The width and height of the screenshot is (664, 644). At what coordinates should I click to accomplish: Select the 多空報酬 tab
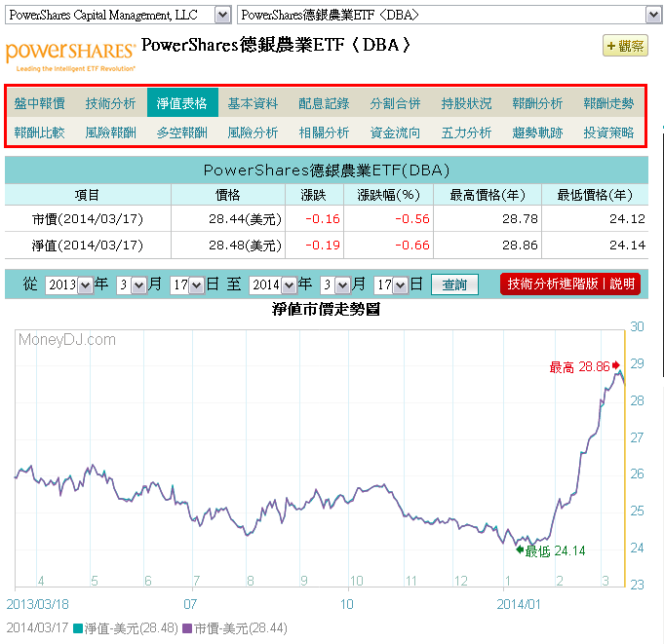182,133
